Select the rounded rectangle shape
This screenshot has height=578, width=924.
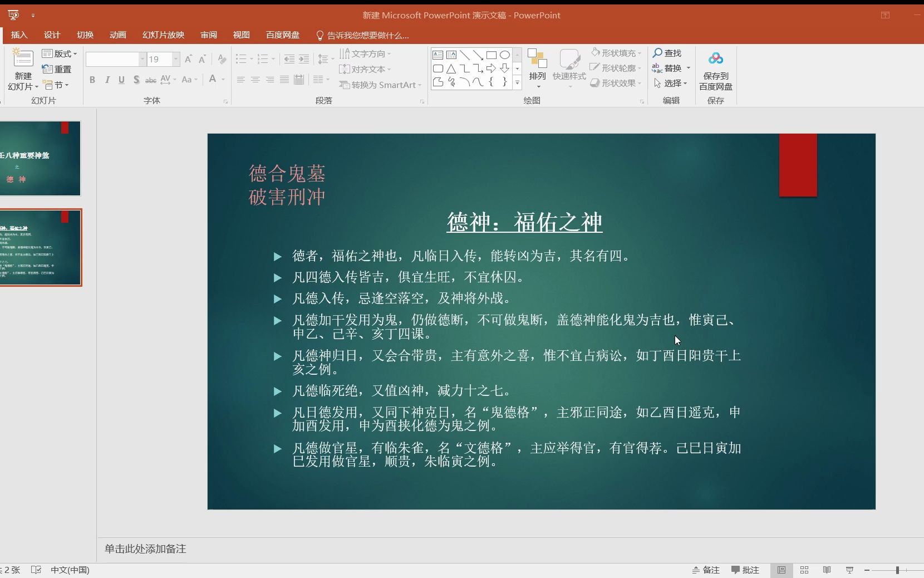click(x=438, y=68)
